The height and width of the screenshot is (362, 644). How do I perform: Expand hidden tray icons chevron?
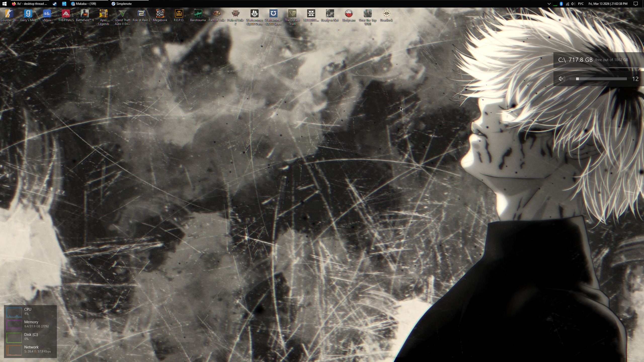coord(549,4)
